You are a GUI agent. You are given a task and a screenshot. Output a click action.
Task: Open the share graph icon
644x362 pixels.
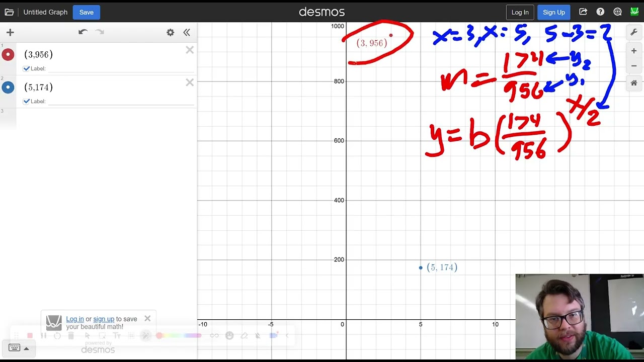click(x=583, y=12)
